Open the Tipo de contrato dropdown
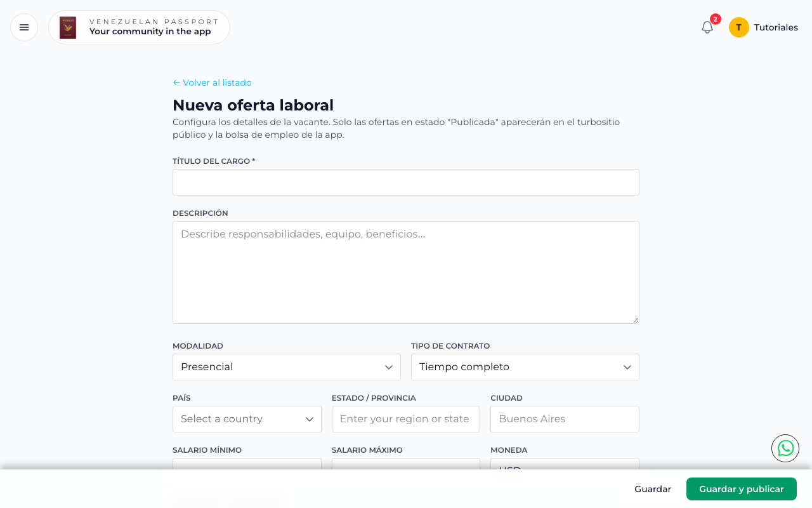Image resolution: width=812 pixels, height=508 pixels. pos(525,367)
